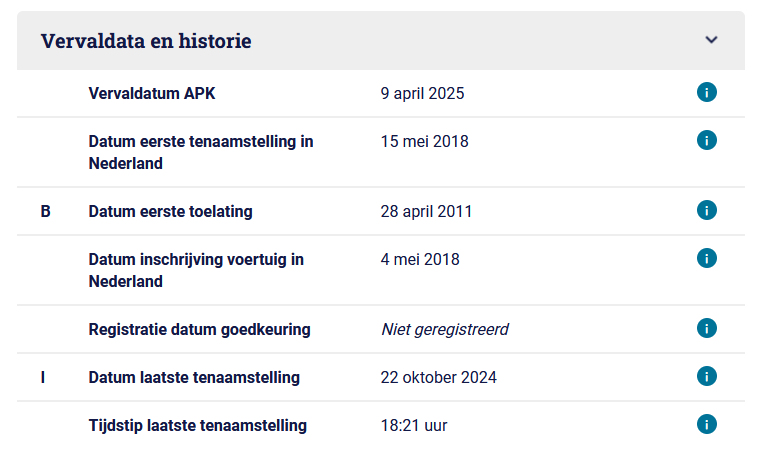The height and width of the screenshot is (458, 757).
Task: Click info icon beside Datum eerste toelating
Action: coord(706,210)
